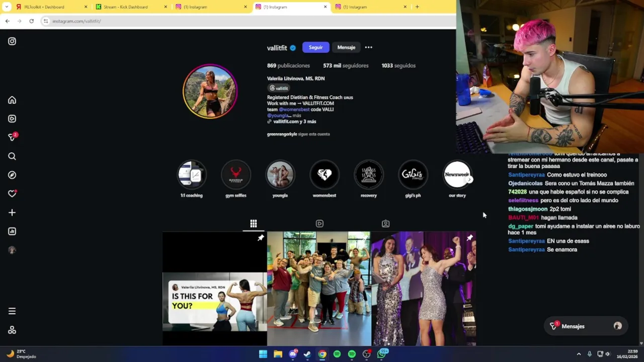Open the Windows Start menu
Image resolution: width=644 pixels, height=362 pixels.
tap(263, 354)
